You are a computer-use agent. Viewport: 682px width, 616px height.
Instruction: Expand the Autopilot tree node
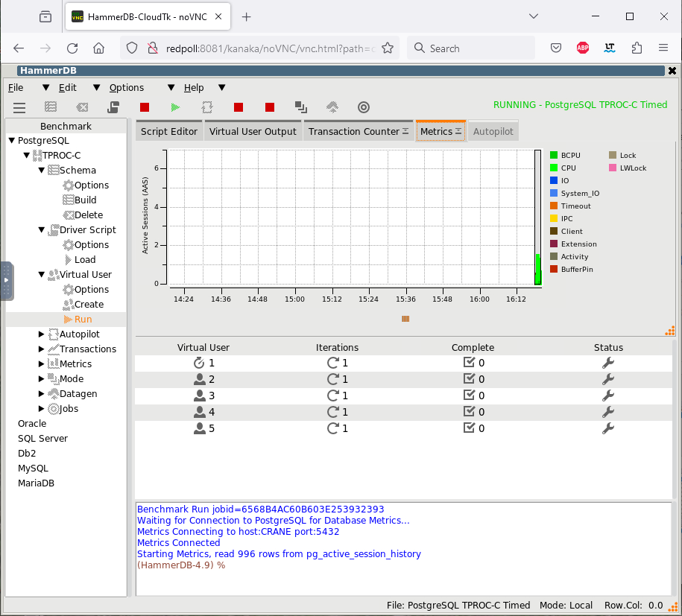tap(41, 334)
